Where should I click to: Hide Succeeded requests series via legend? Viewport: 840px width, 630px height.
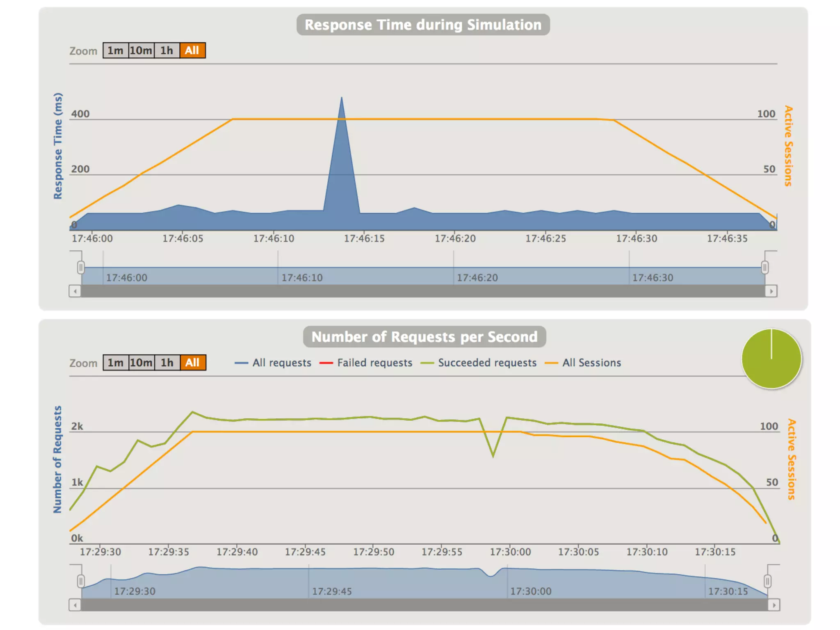coord(487,363)
